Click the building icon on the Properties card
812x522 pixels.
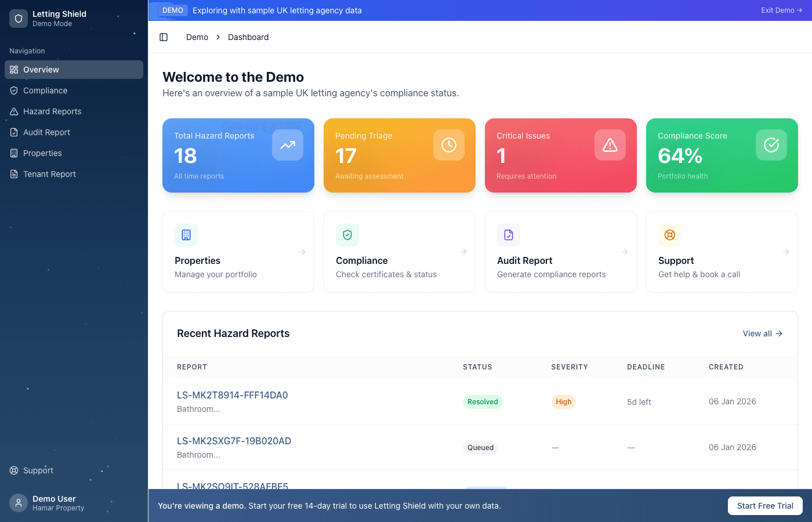pyautogui.click(x=186, y=235)
